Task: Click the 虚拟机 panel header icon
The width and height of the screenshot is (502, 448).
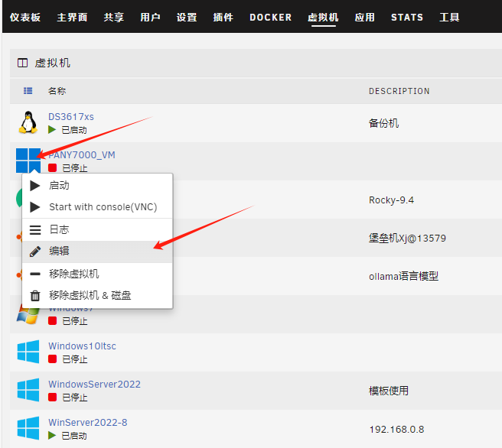Action: coord(23,63)
